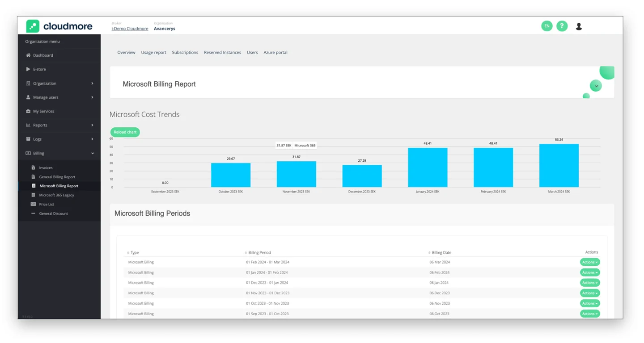Screen dimensions: 644x343
Task: Switch to the Subscriptions tab
Action: coord(185,52)
